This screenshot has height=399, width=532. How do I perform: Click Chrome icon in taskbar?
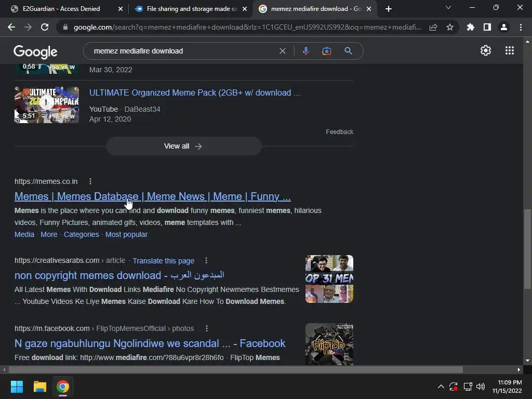point(62,387)
